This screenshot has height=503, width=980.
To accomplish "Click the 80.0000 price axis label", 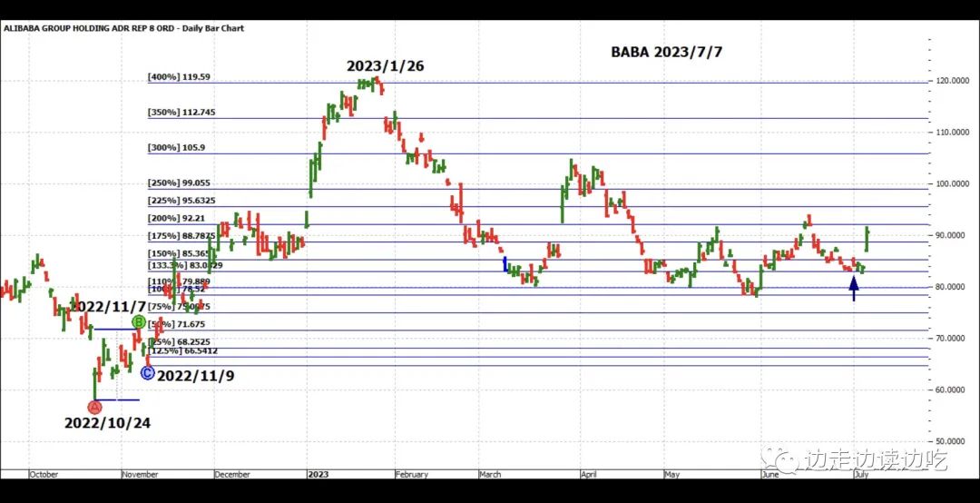I will pyautogui.click(x=949, y=287).
